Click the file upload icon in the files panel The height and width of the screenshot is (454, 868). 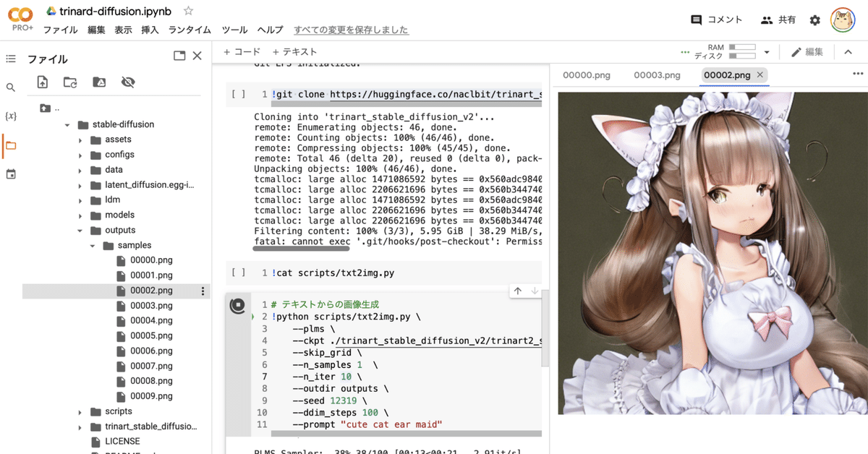(42, 82)
